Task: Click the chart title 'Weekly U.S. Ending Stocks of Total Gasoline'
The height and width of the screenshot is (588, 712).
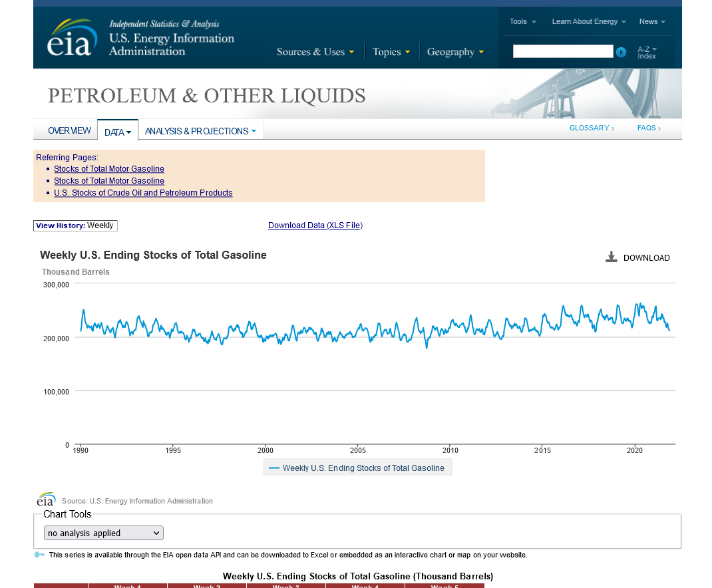Action: coord(153,255)
